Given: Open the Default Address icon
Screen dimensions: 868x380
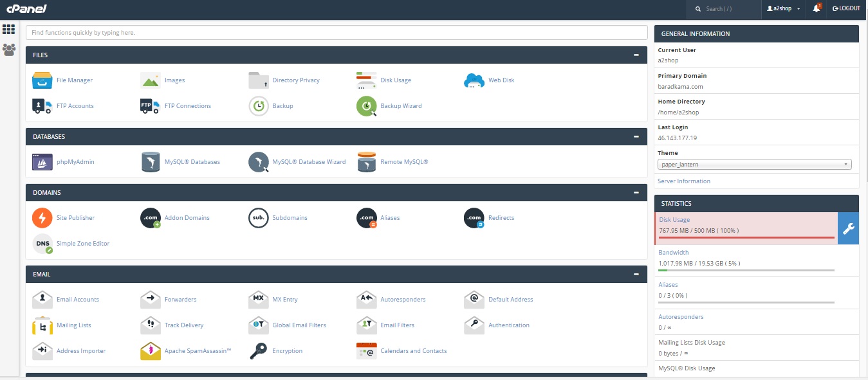Looking at the screenshot, I should click(x=474, y=300).
